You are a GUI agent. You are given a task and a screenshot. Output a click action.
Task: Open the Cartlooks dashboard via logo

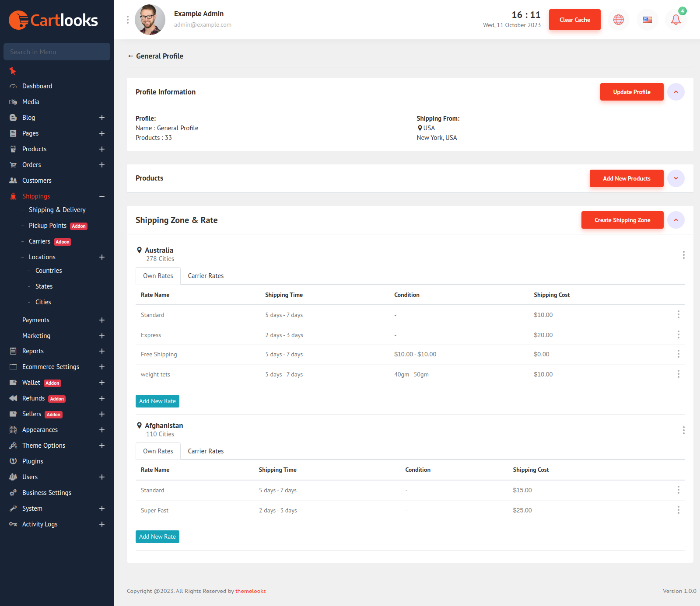pyautogui.click(x=53, y=19)
